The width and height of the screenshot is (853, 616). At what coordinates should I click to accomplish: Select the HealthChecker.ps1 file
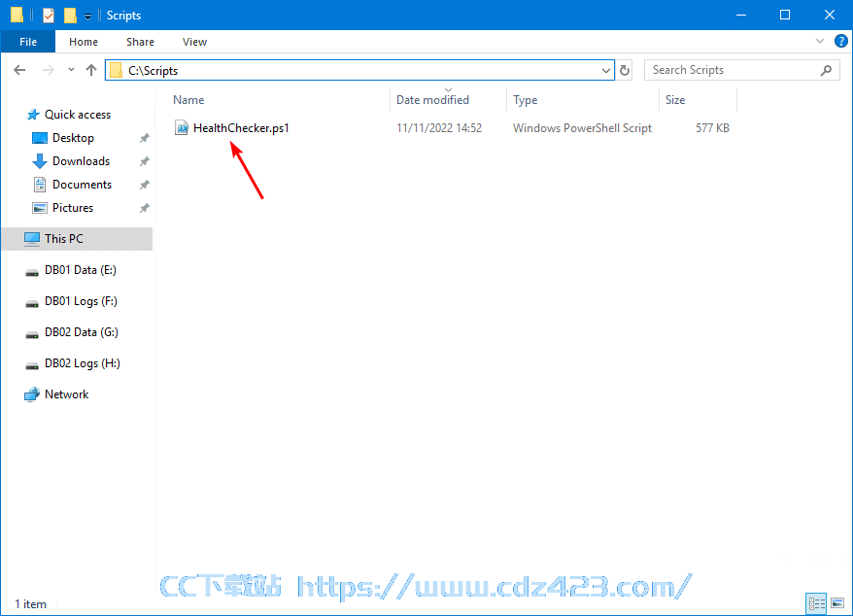pos(241,128)
